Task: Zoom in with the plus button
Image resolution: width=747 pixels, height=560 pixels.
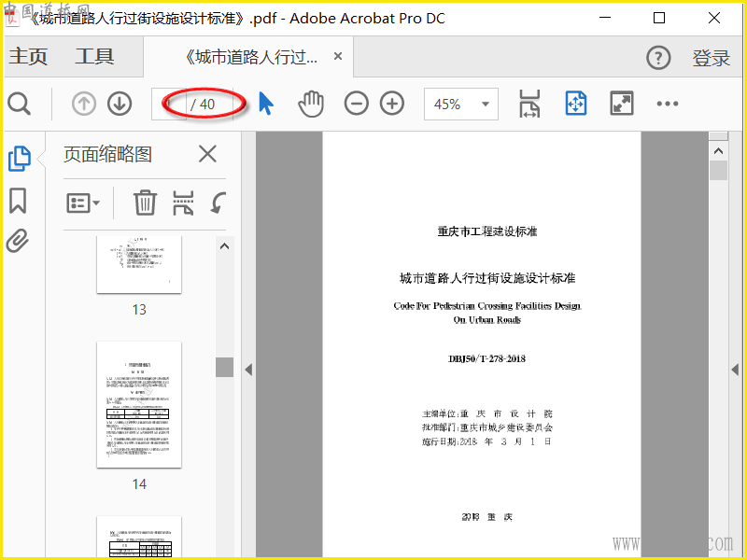Action: click(x=392, y=104)
